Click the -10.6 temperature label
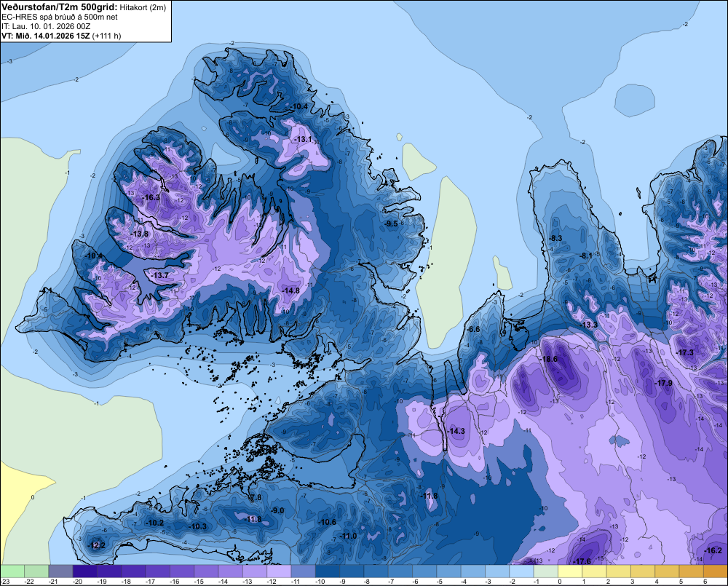728x586 pixels. pyautogui.click(x=327, y=522)
